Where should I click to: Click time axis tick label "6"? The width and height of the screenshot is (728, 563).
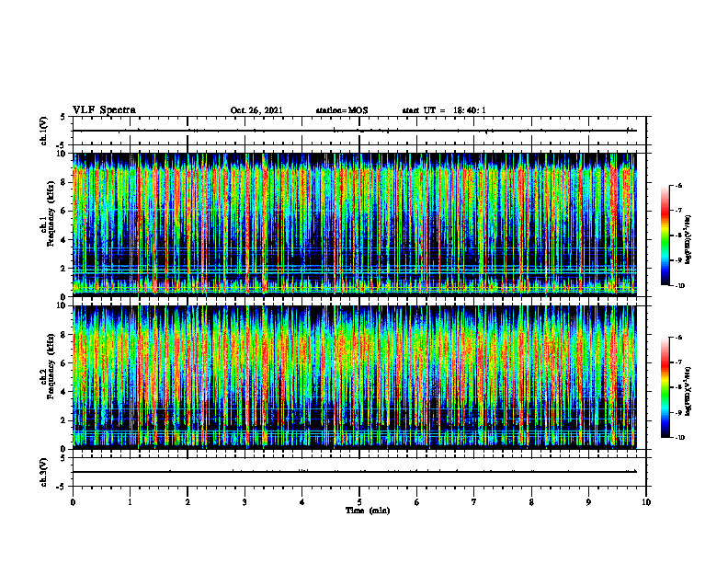tap(417, 502)
